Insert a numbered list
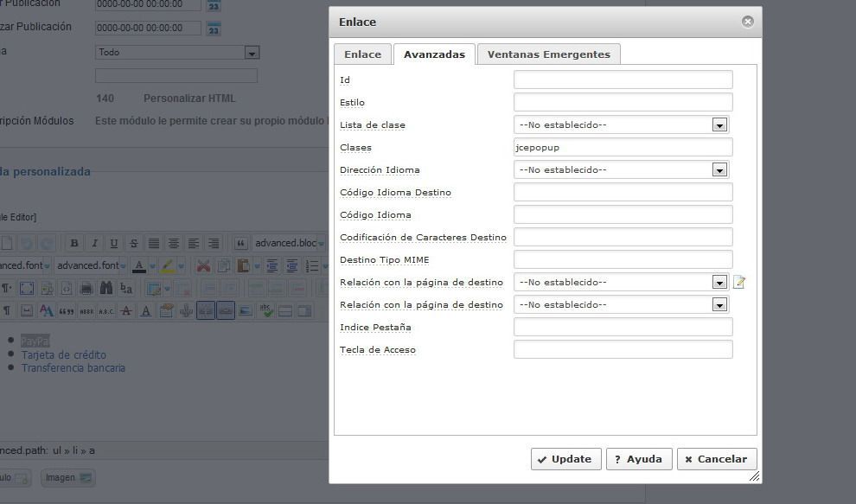 pos(312,266)
